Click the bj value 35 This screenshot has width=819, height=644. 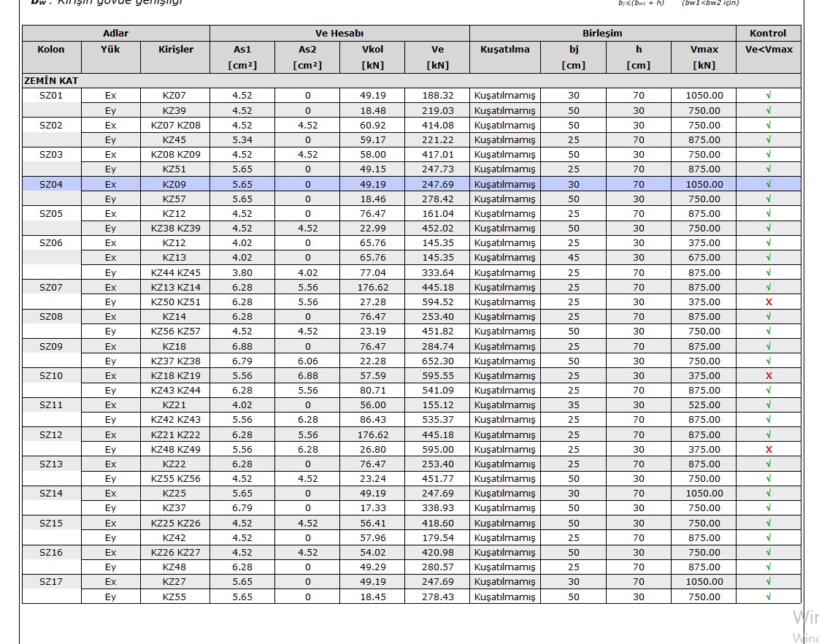point(574,405)
